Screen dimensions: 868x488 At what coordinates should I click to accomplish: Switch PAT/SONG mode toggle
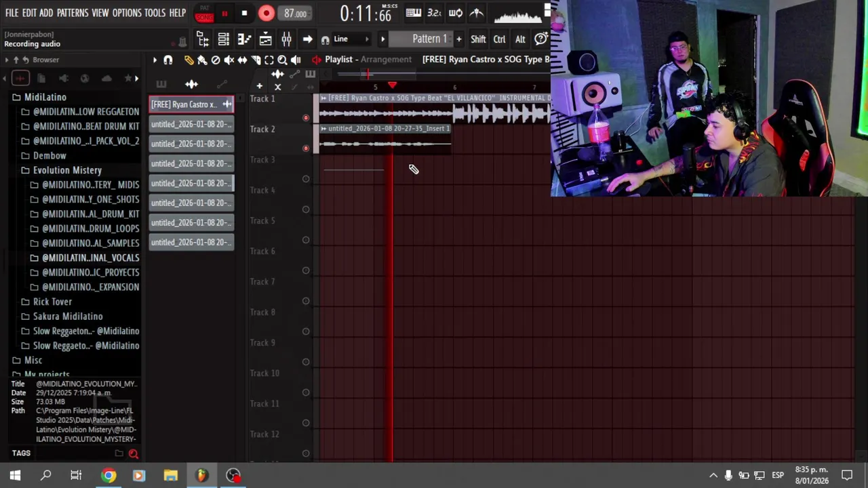pos(204,14)
